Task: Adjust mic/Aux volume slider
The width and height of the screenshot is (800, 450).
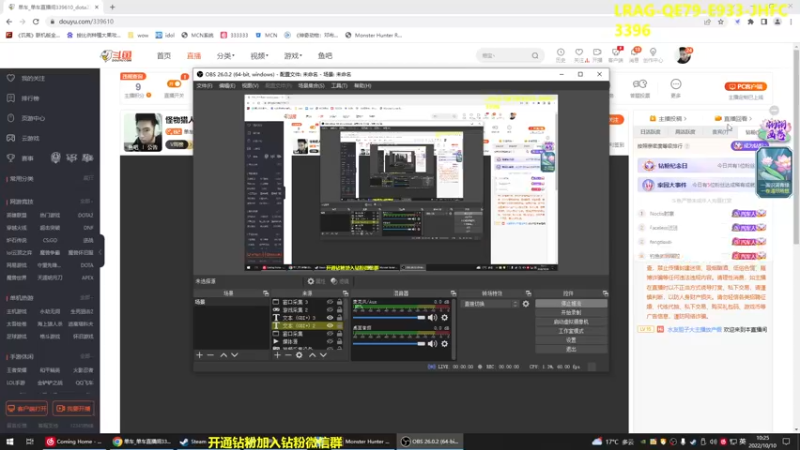Action: (389, 318)
